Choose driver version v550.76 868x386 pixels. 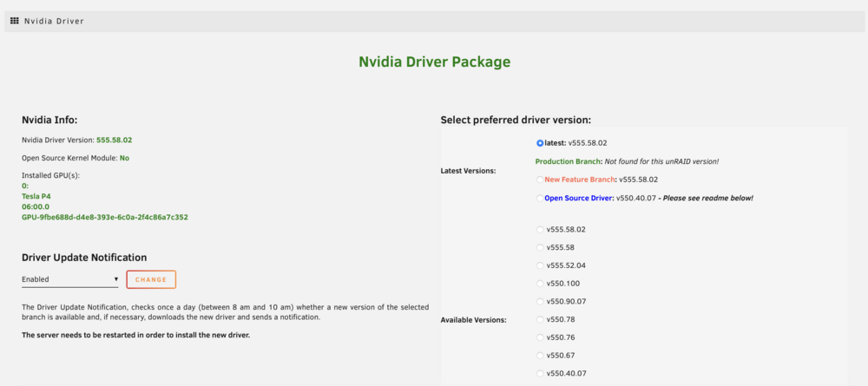point(540,337)
